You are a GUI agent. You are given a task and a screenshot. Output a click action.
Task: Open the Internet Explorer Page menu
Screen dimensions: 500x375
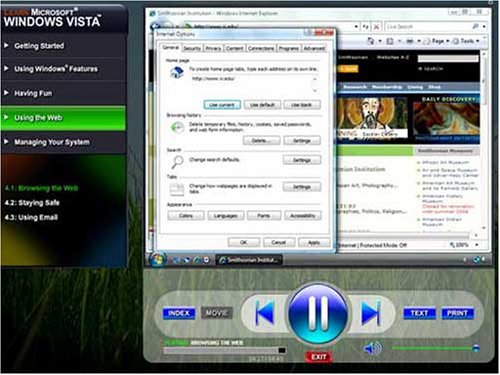[437, 41]
